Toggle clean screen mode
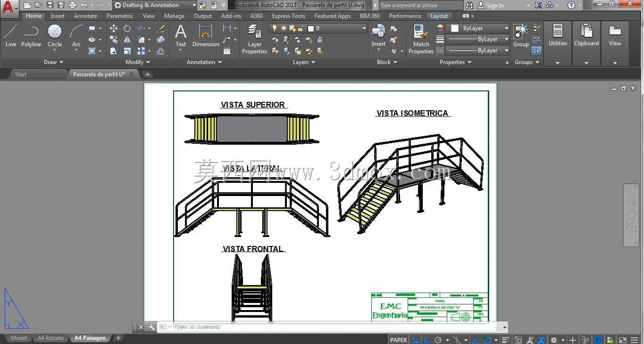 (x=622, y=340)
